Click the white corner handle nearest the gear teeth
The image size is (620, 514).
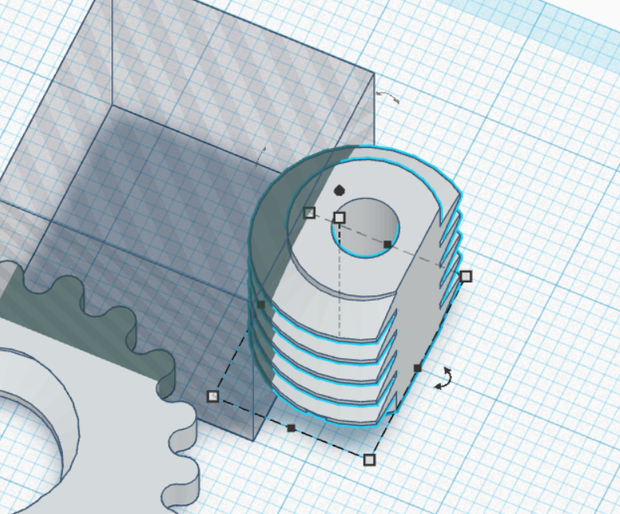point(213,396)
